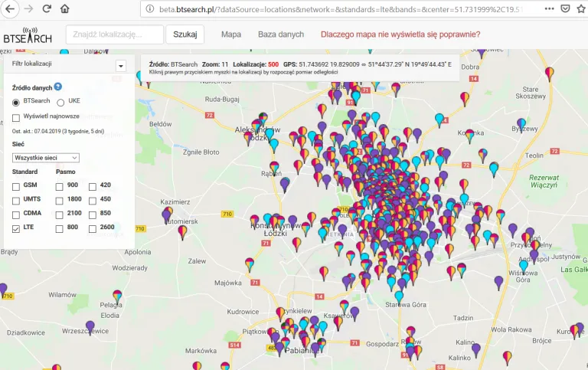
Task: Click the browser forward arrow
Action: point(29,9)
